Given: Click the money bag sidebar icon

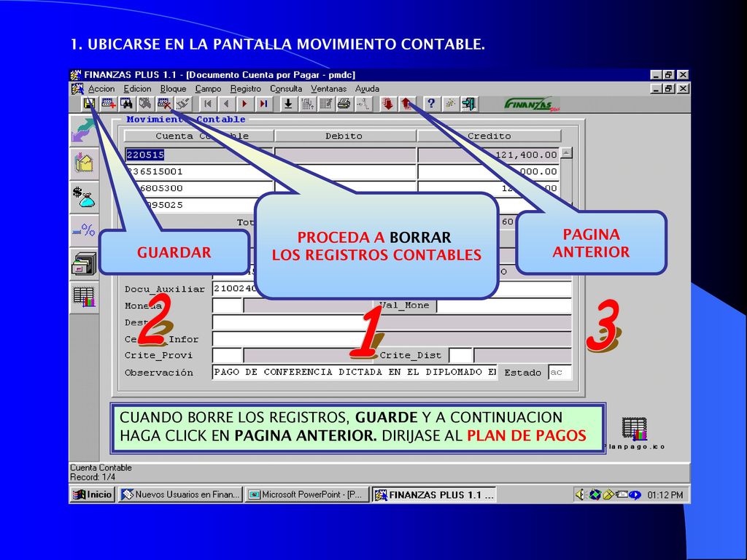Looking at the screenshot, I should click(x=84, y=197).
